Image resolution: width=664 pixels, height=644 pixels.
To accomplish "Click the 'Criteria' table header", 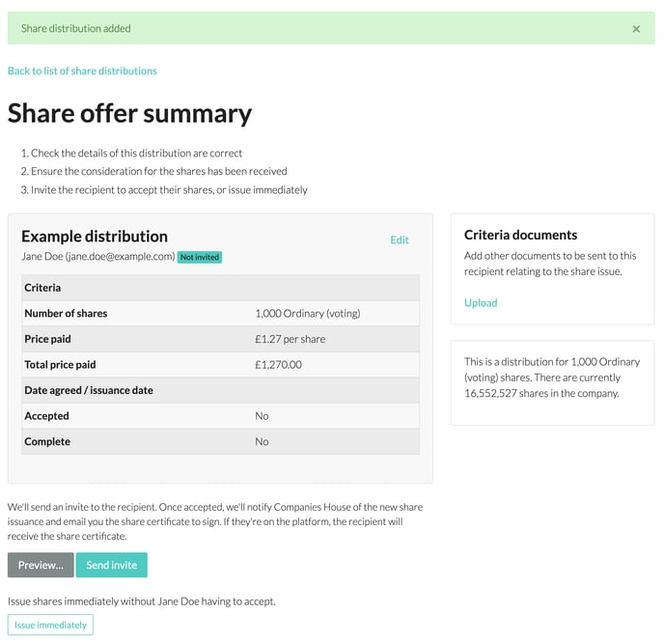I will click(x=42, y=288).
